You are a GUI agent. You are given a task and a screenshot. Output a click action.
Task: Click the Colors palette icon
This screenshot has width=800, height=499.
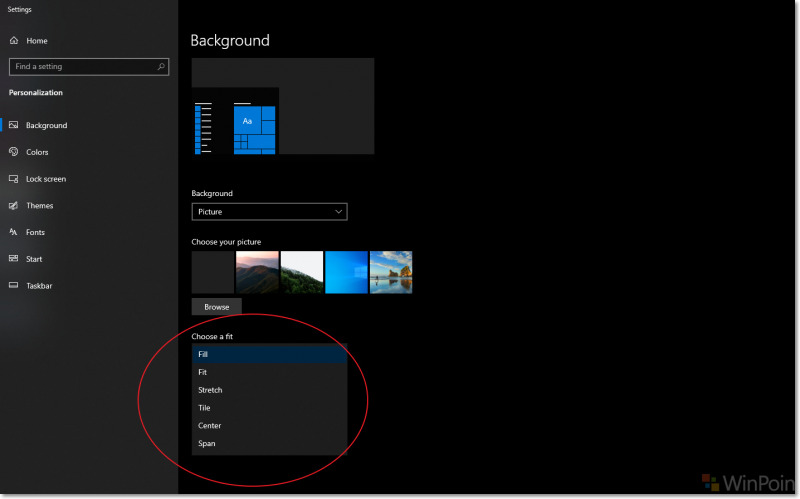coord(14,152)
